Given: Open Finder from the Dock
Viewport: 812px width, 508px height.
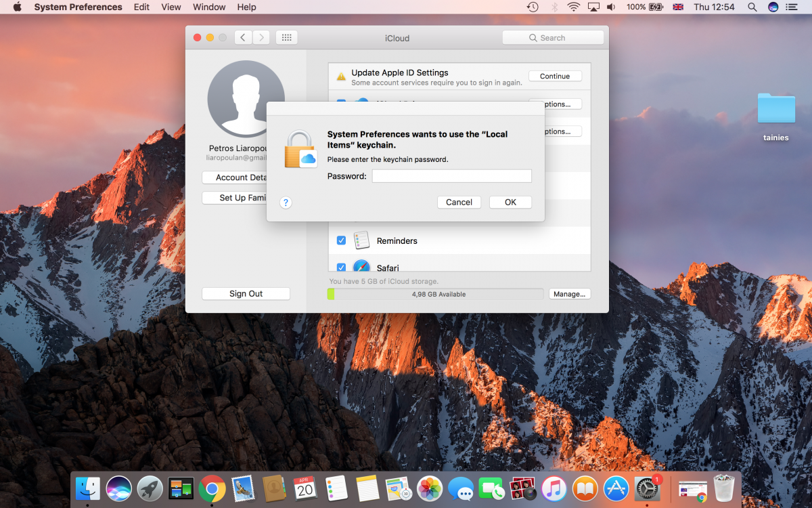Looking at the screenshot, I should 88,488.
